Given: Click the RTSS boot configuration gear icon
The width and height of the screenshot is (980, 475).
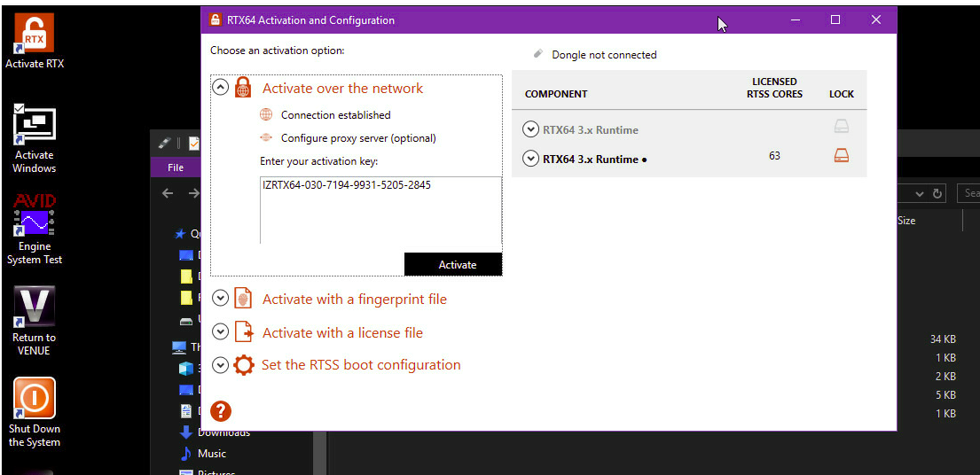Looking at the screenshot, I should [244, 364].
